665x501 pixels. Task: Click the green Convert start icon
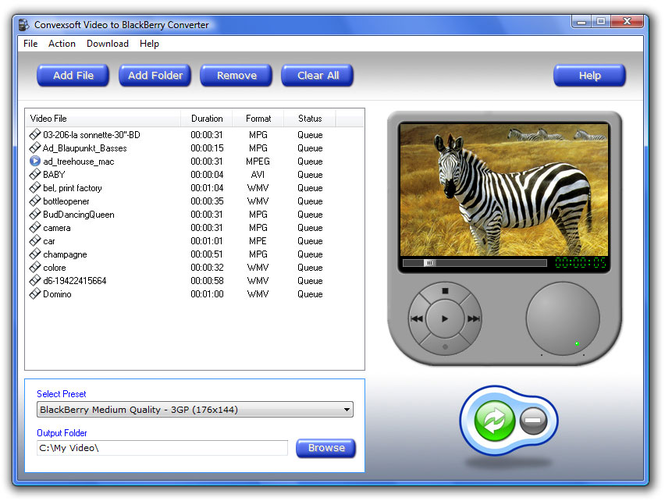[495, 420]
